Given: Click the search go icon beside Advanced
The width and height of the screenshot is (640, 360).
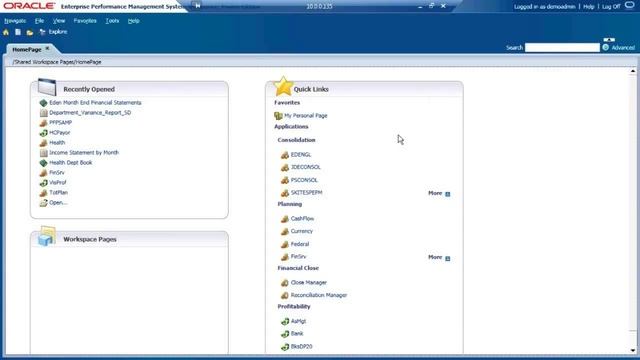Looking at the screenshot, I should click(x=606, y=48).
